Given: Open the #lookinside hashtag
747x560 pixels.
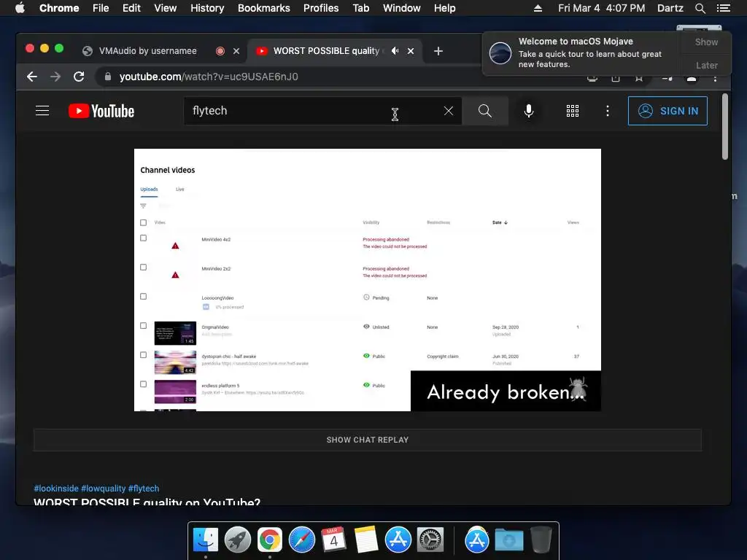Looking at the screenshot, I should click(x=56, y=489).
